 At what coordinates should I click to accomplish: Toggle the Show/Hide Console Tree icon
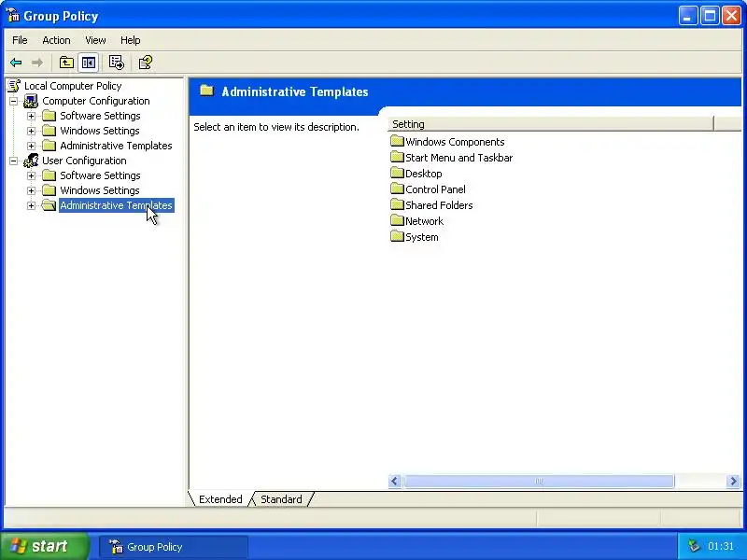coord(88,63)
